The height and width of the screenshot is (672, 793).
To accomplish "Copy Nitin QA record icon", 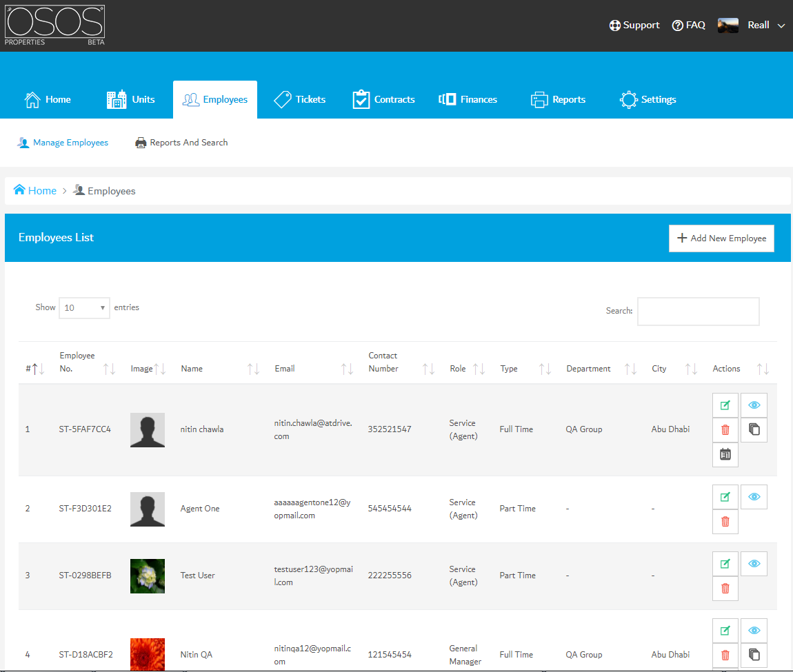I will pos(754,655).
